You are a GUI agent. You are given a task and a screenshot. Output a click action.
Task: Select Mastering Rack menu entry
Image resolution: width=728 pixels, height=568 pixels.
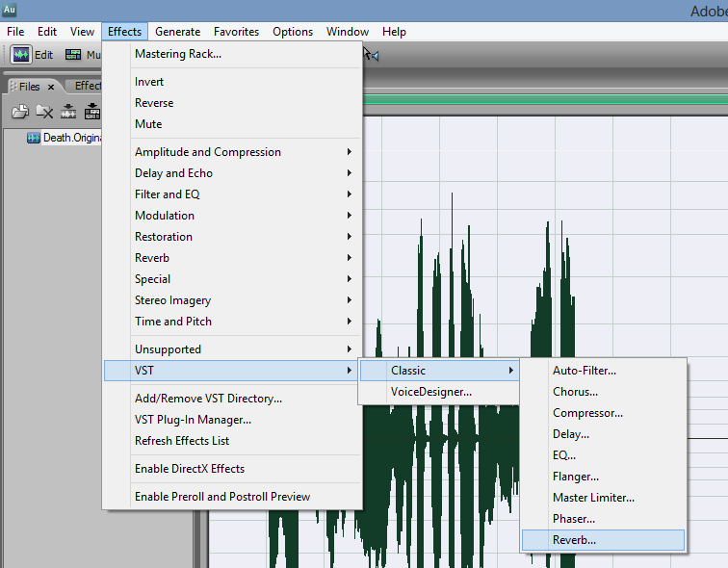point(232,54)
